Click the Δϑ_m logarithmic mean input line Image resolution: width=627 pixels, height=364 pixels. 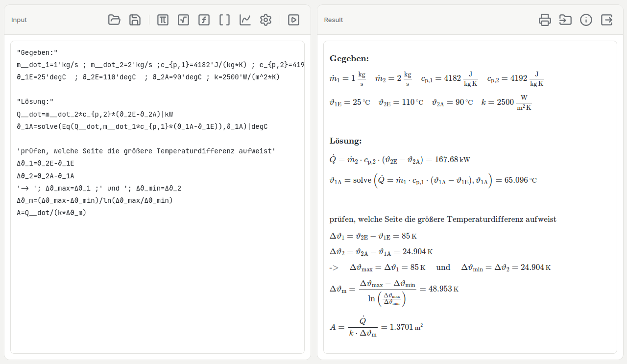coord(95,200)
